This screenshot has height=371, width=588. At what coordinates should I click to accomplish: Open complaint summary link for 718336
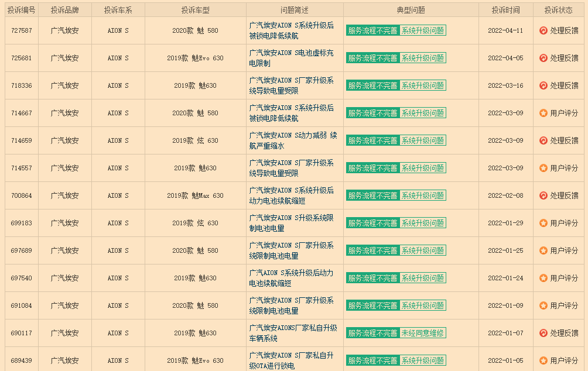292,85
